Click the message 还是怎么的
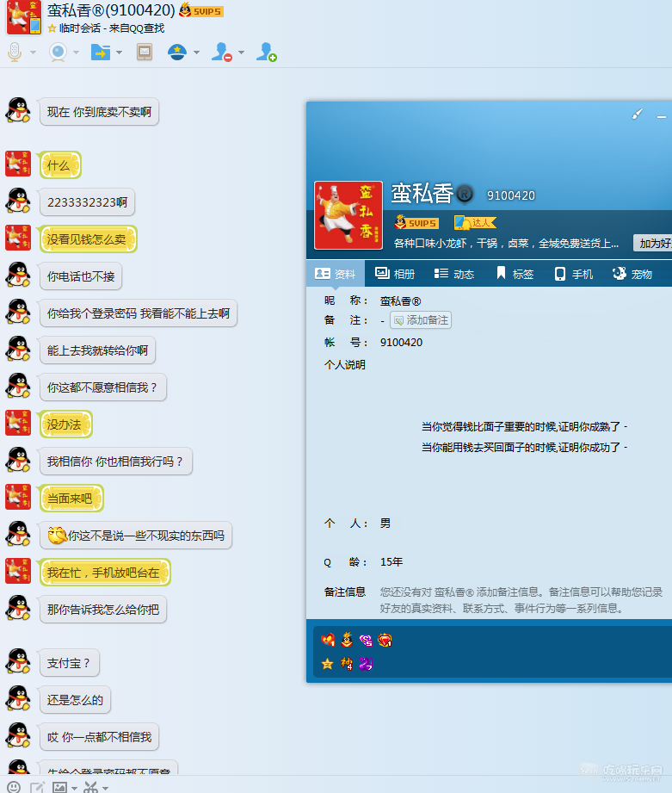 (75, 700)
